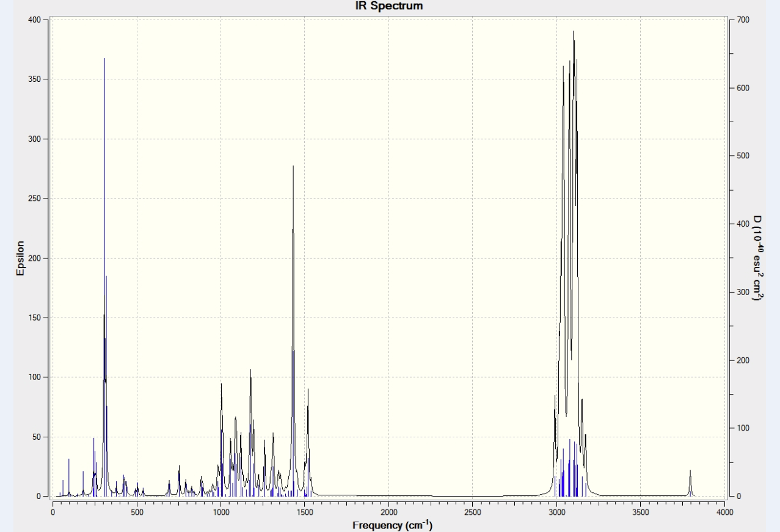The height and width of the screenshot is (532, 780).
Task: Click the tallest blue line near 300 cm-1
Action: pyautogui.click(x=104, y=277)
